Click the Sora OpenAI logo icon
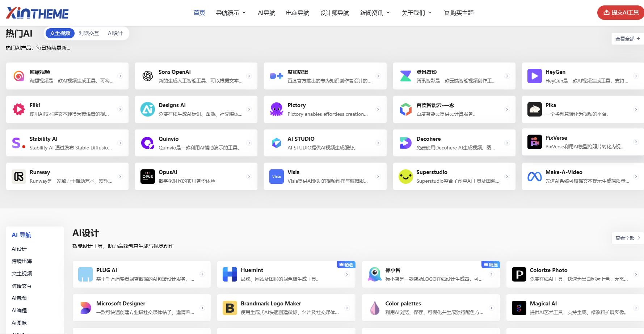644x334 pixels. [148, 76]
